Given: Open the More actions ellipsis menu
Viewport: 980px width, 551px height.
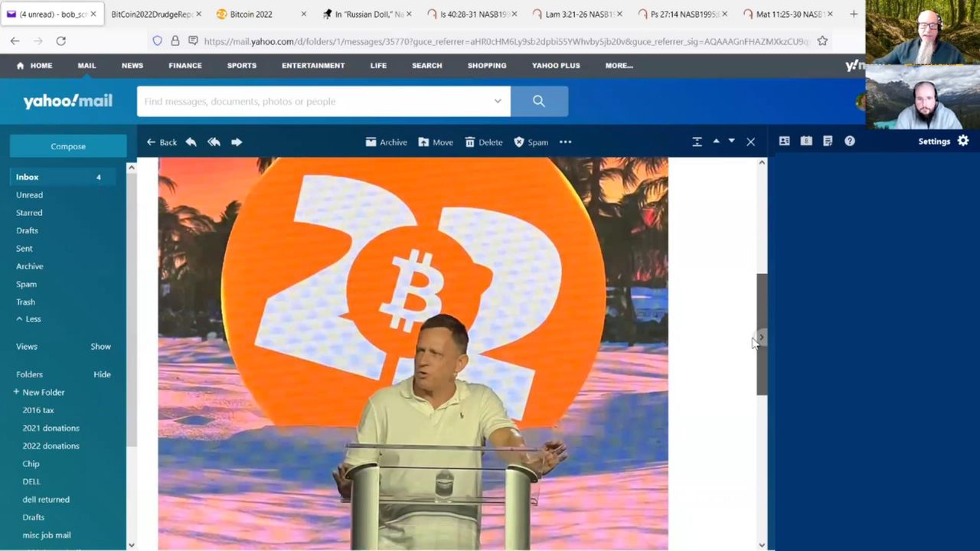Looking at the screenshot, I should coord(565,142).
